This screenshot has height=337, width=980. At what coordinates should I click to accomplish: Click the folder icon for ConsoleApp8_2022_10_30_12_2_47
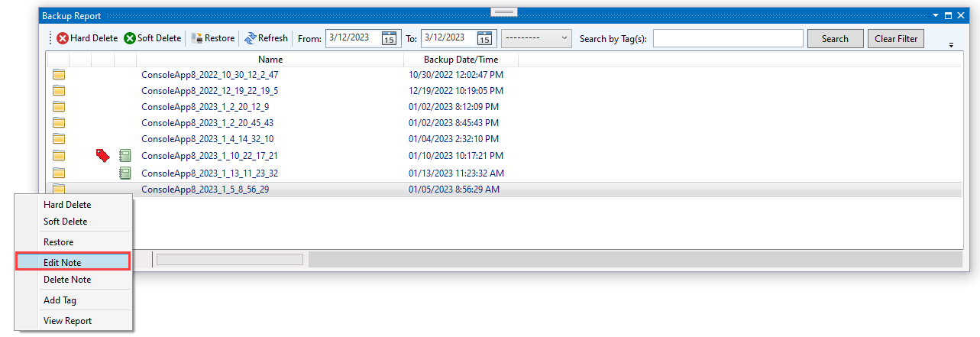(59, 75)
